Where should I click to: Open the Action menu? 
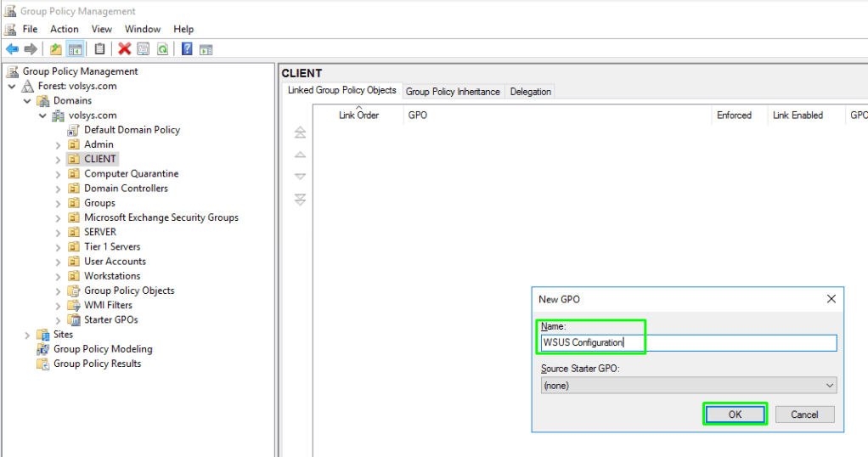(x=65, y=29)
